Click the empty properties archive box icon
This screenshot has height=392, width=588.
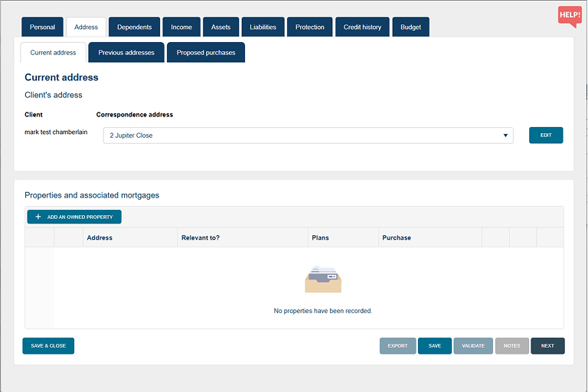[322, 279]
